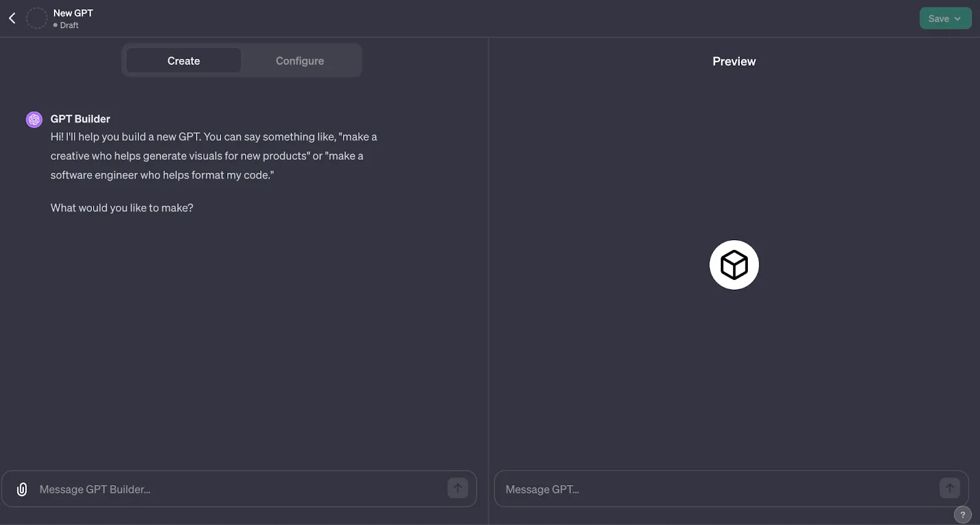Click the greeting text starting with 'Hi! I'll help you build'
980x525 pixels.
214,156
